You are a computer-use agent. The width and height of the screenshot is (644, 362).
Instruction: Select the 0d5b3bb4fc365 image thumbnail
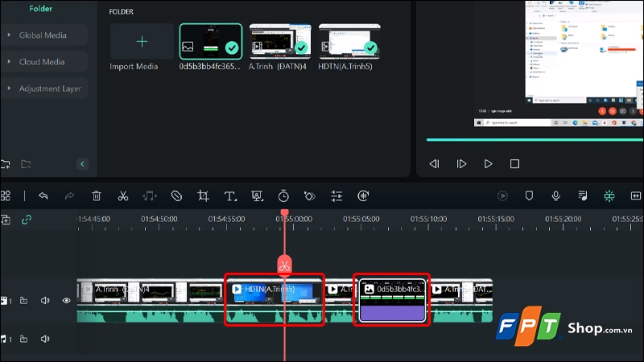[x=211, y=42]
